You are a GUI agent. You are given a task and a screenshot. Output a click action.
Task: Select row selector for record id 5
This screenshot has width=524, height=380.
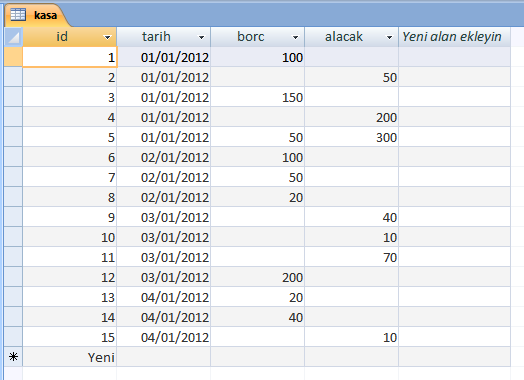13,137
